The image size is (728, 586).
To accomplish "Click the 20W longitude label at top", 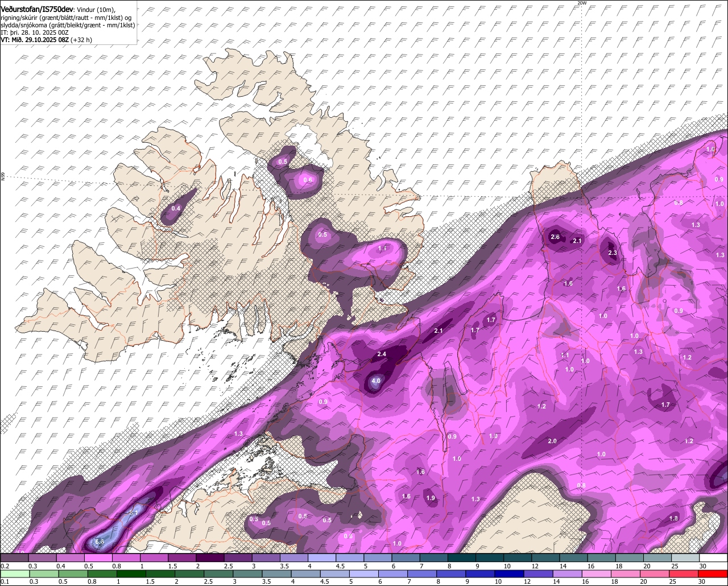I will (x=581, y=3).
